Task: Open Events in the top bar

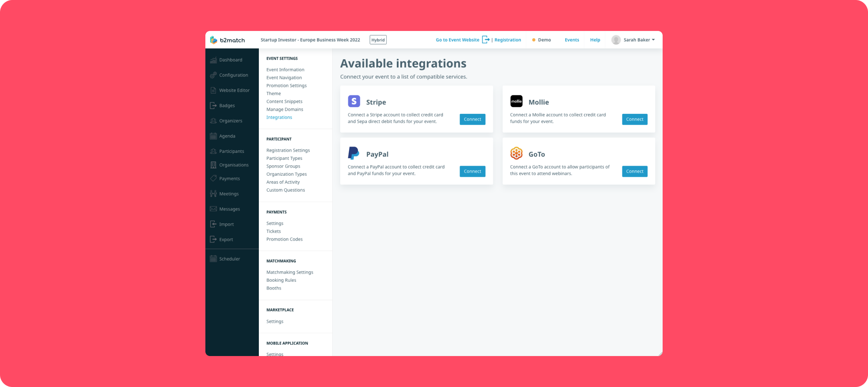Action: click(572, 40)
